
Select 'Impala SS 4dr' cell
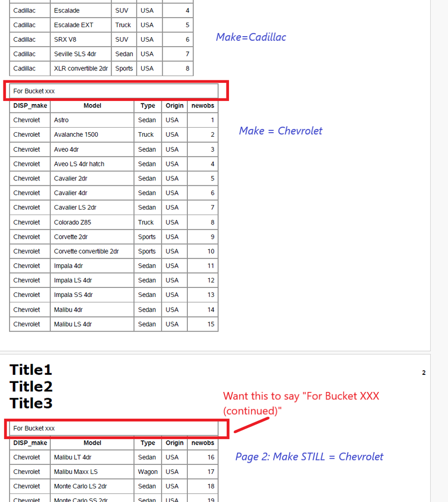coord(92,295)
